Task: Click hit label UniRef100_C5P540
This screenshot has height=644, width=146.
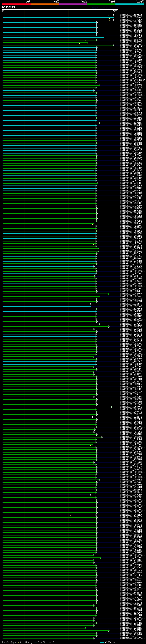Action: tap(131, 306)
